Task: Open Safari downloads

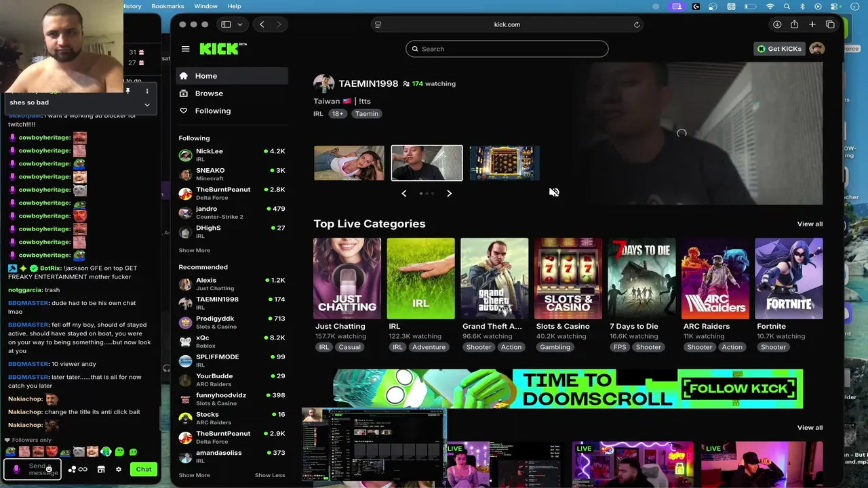Action: [777, 24]
